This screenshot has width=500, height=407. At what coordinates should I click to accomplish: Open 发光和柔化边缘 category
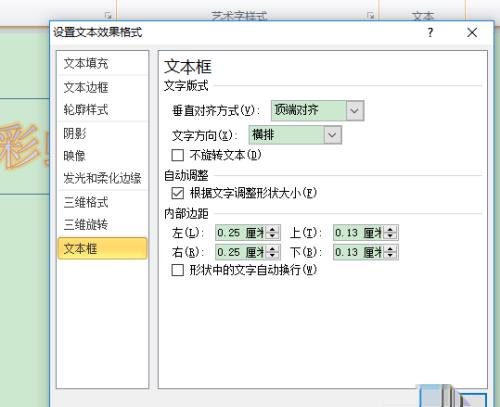coord(102,178)
